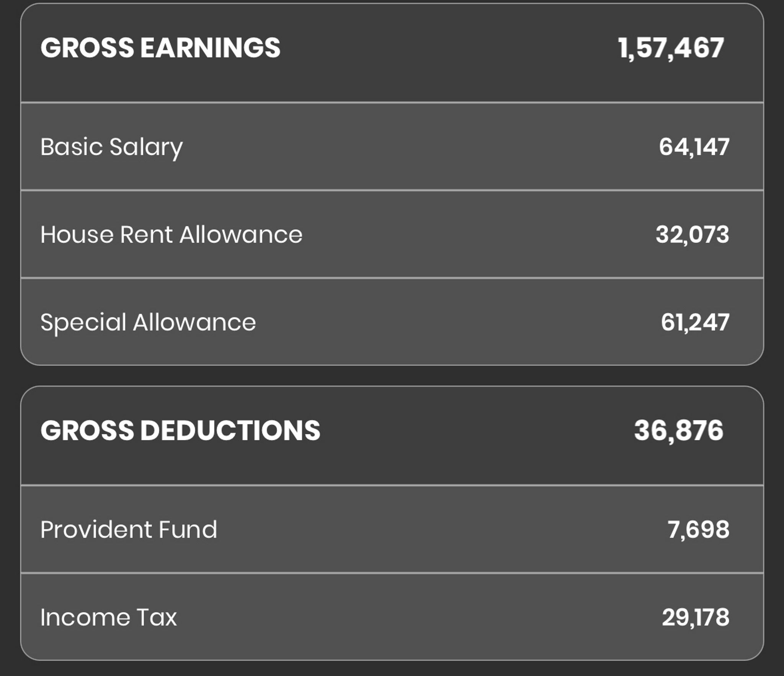The image size is (784, 676).
Task: Click the House Rent Allowance label
Action: [x=171, y=235]
